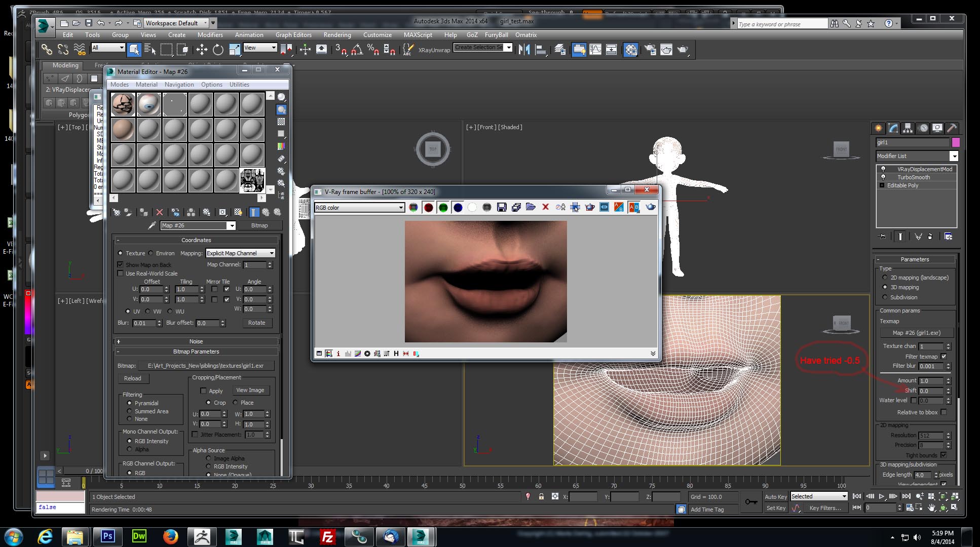The image size is (980, 547).
Task: Save image in V-Ray frame buffer
Action: [x=502, y=207]
